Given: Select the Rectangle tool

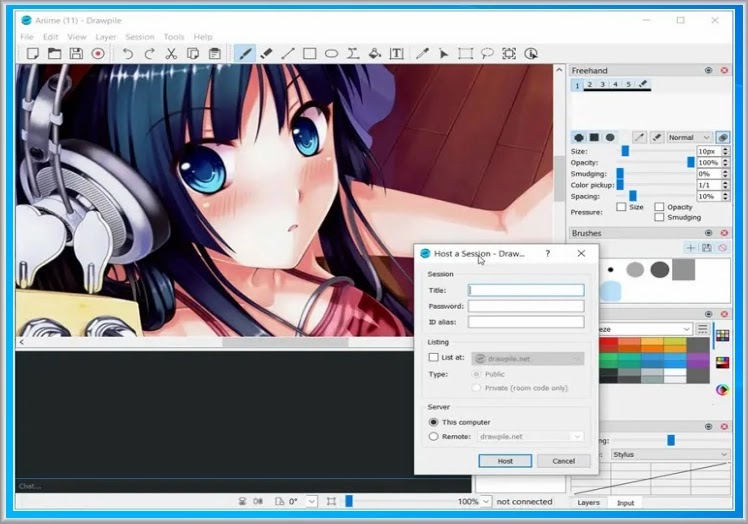Looking at the screenshot, I should pos(310,53).
